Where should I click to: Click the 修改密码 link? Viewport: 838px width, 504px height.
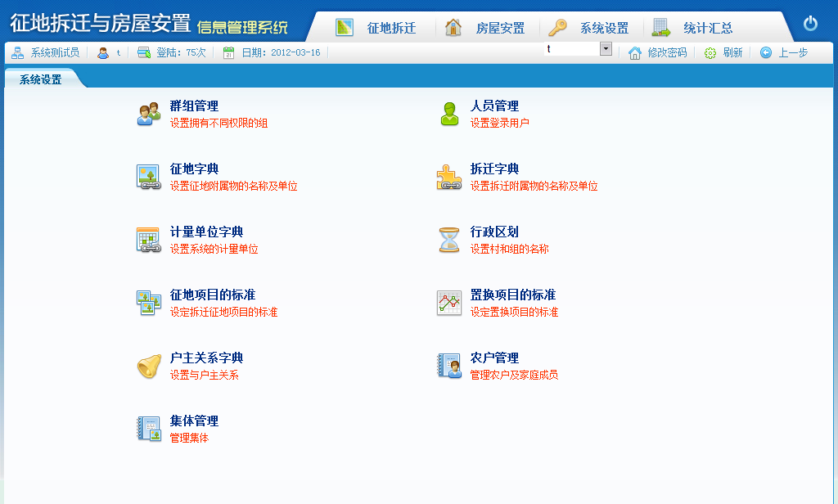pos(667,52)
